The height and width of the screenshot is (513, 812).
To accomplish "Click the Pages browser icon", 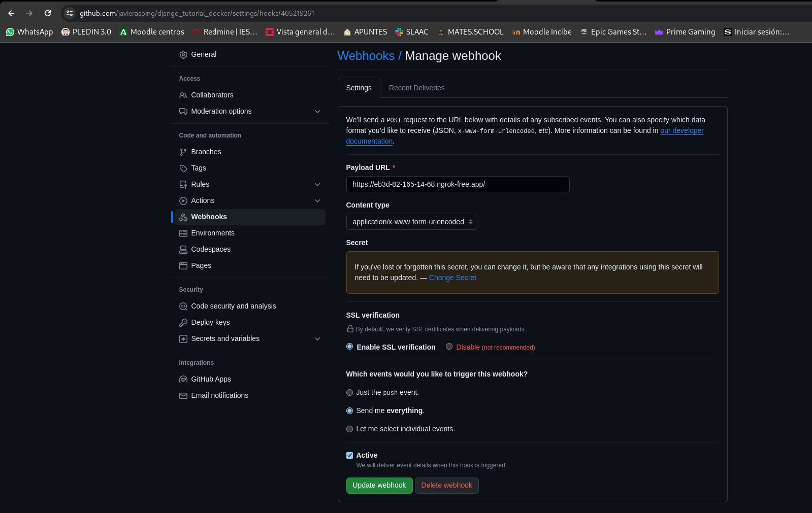I will point(183,266).
